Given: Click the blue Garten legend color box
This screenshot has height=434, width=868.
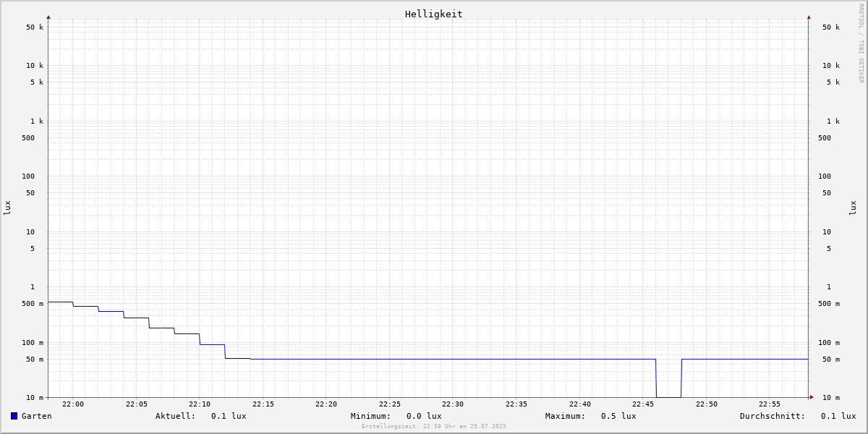Looking at the screenshot, I should coord(14,416).
